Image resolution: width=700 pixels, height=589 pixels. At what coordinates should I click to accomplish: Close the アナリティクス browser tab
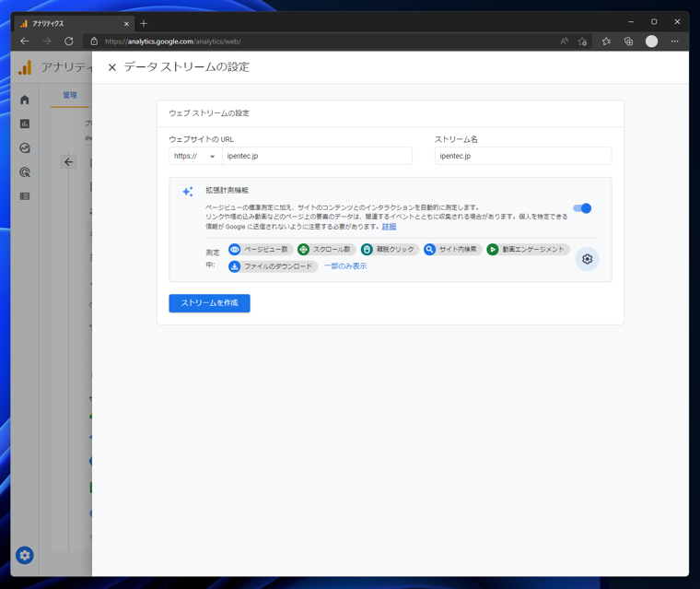126,24
